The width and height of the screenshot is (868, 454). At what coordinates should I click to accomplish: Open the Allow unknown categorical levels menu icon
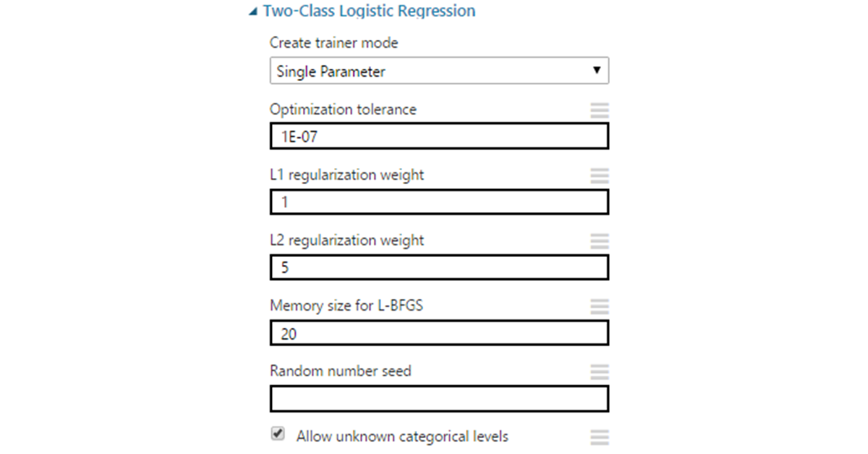600,437
